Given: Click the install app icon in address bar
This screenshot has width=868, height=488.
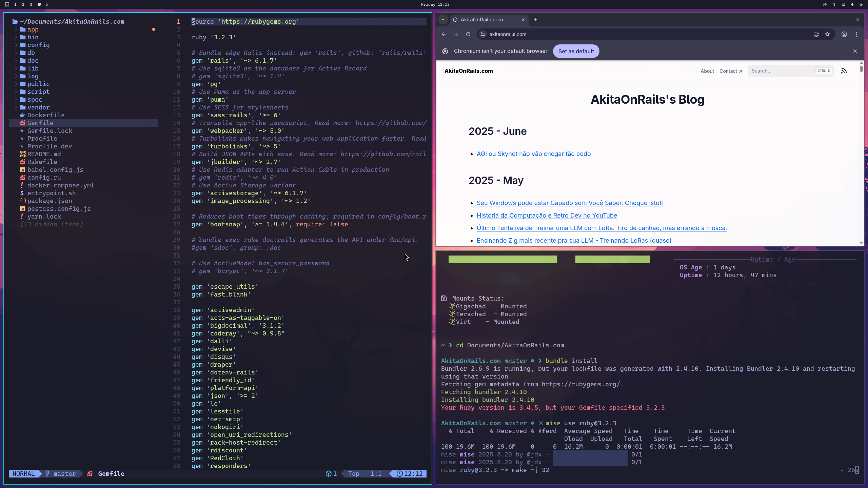Looking at the screenshot, I should 816,34.
